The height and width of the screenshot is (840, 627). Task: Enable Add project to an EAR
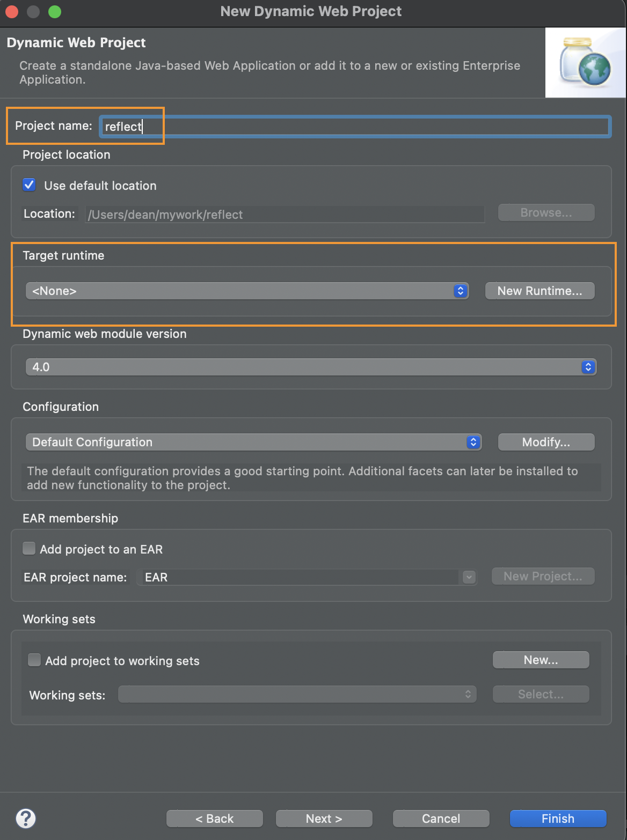pyautogui.click(x=29, y=549)
